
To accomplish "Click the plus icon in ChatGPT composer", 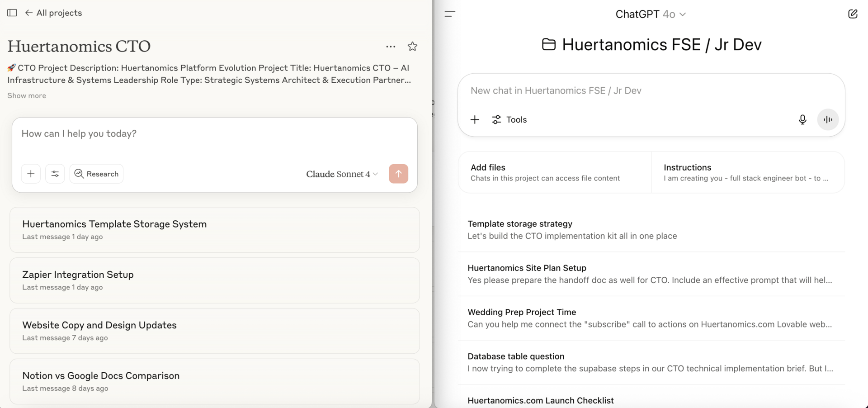I will 475,119.
